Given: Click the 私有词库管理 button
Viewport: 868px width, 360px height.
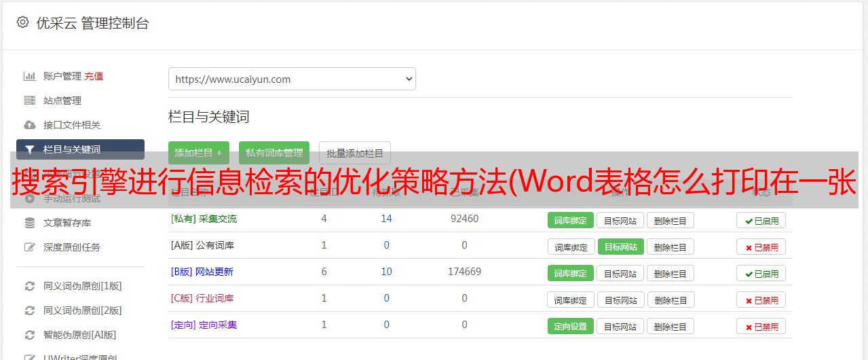Looking at the screenshot, I should tap(274, 153).
